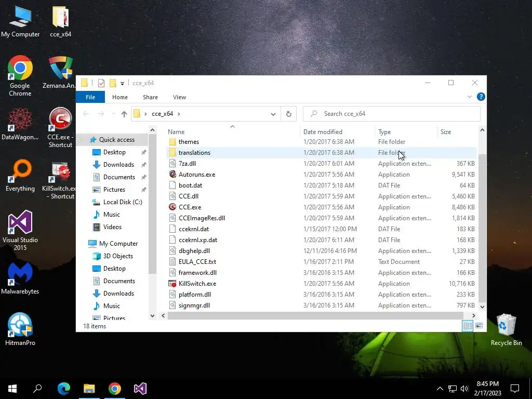Select 3D Objects in navigation pane
The height and width of the screenshot is (399, 532).
(118, 256)
